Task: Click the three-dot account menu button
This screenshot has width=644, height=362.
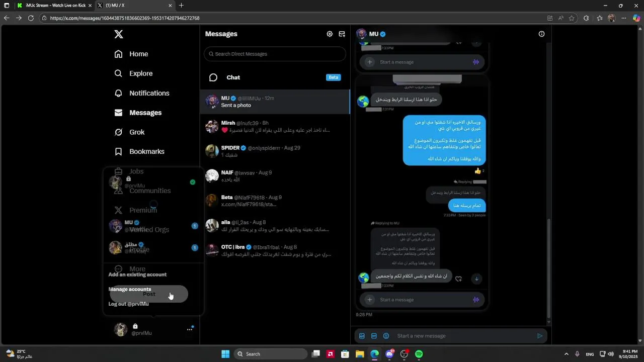Action: pos(190,329)
